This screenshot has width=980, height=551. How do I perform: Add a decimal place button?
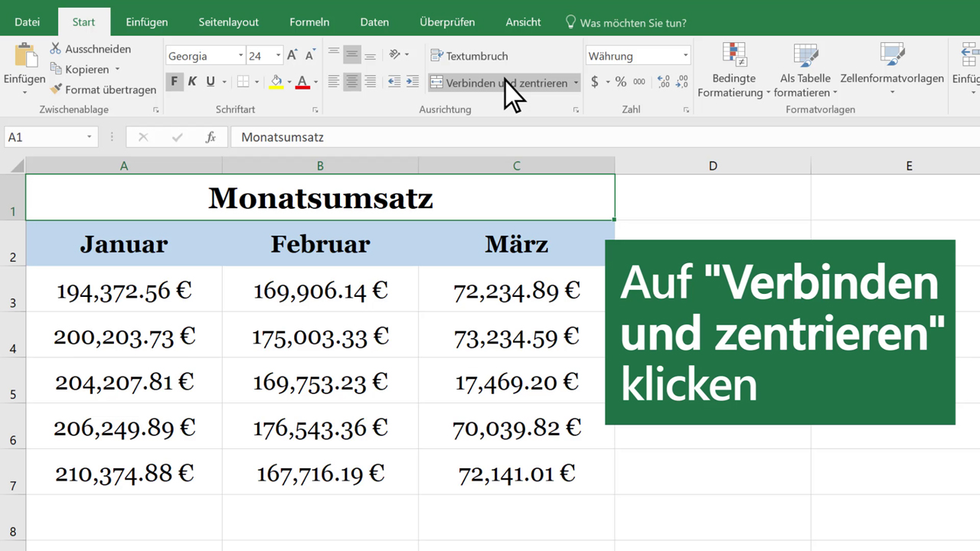(x=663, y=81)
